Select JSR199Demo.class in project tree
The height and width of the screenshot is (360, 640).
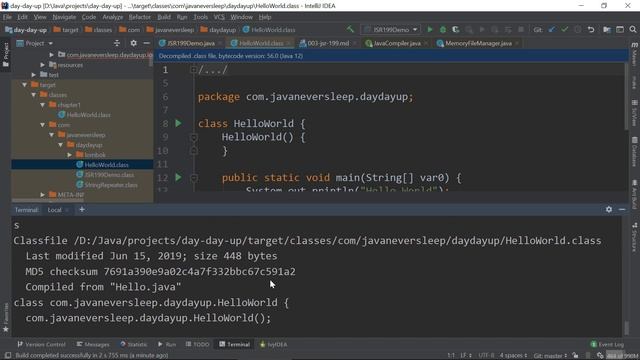coord(105,175)
